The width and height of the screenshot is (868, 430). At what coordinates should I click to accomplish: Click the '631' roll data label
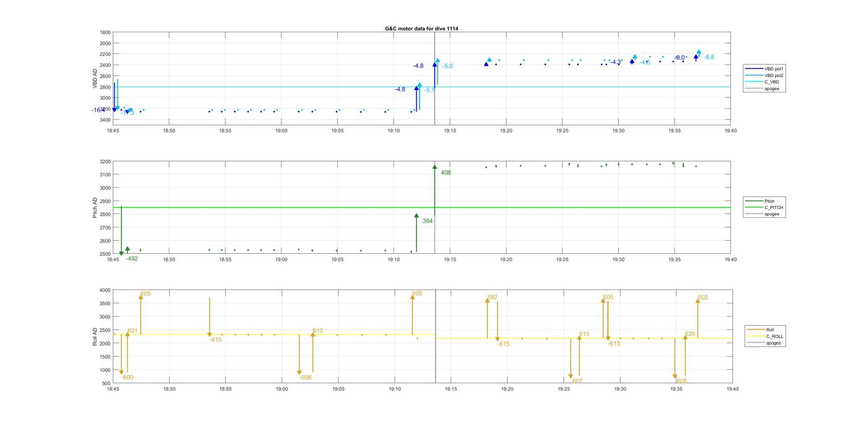[x=132, y=331]
